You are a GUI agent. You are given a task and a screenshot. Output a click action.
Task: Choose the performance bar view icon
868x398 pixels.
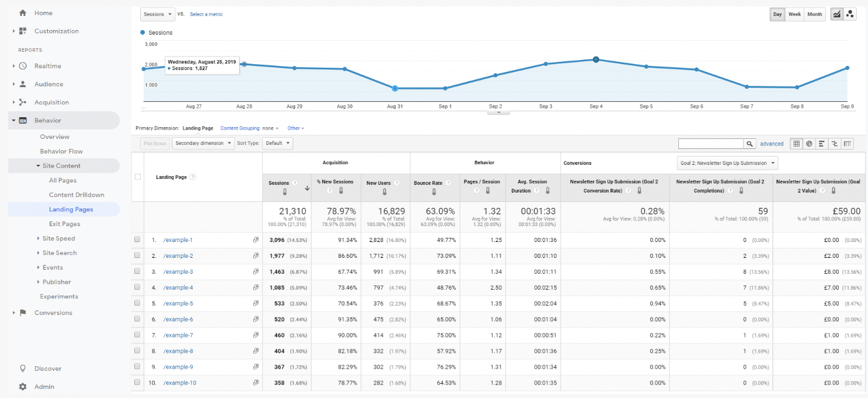(x=821, y=144)
